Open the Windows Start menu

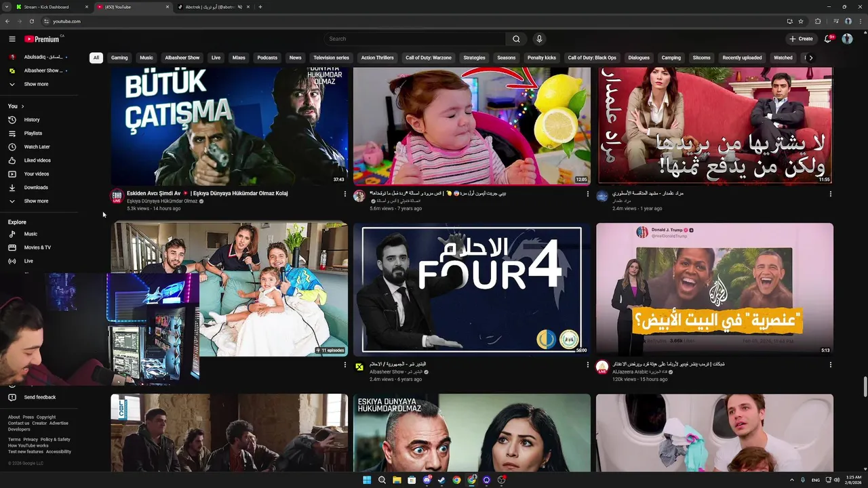(367, 480)
